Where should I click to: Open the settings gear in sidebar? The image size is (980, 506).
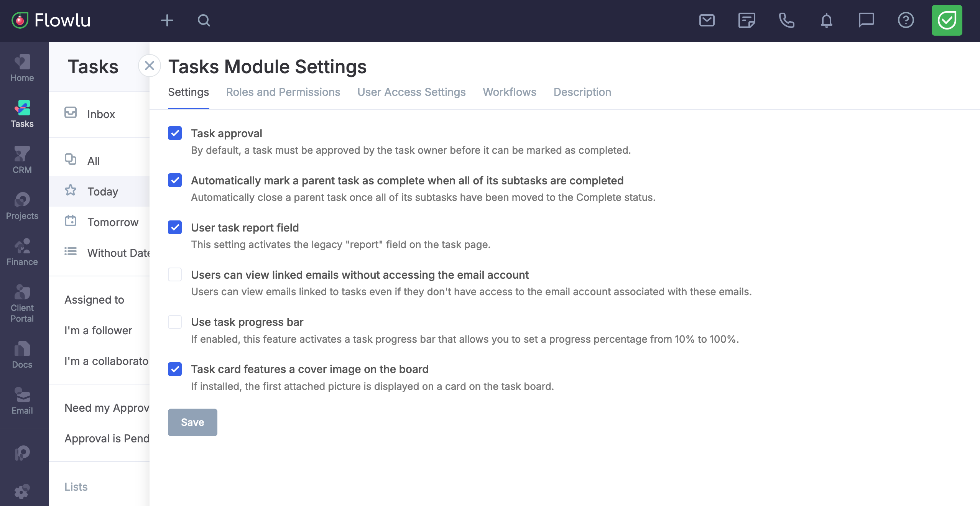pos(22,491)
